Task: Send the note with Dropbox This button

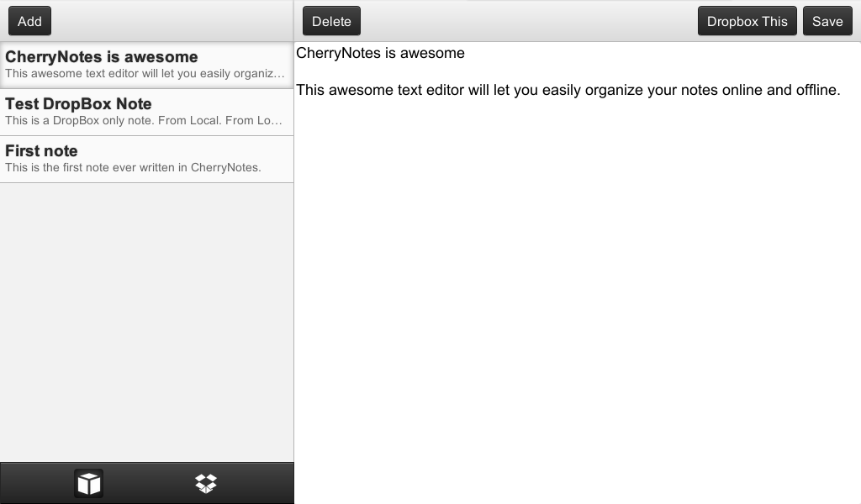Action: coord(747,21)
